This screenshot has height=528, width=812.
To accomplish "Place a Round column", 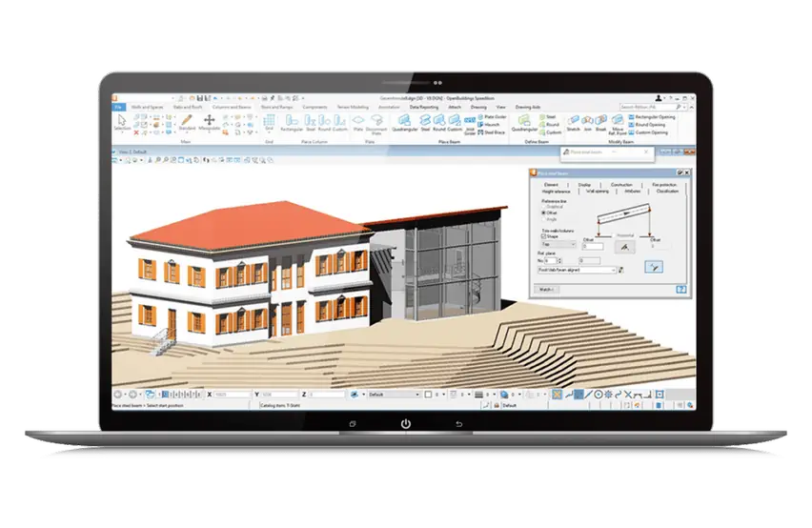I will (x=324, y=123).
